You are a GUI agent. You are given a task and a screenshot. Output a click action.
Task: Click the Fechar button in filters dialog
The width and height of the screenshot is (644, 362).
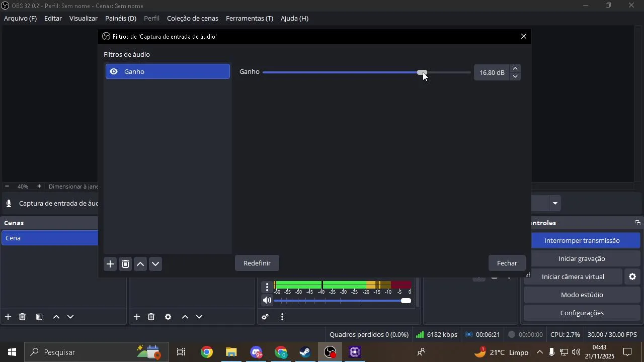tap(507, 263)
